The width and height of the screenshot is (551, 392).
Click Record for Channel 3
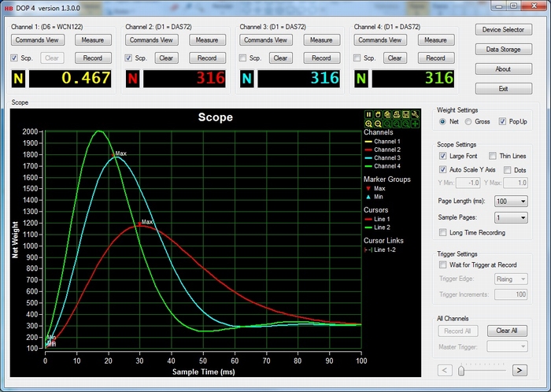[321, 58]
